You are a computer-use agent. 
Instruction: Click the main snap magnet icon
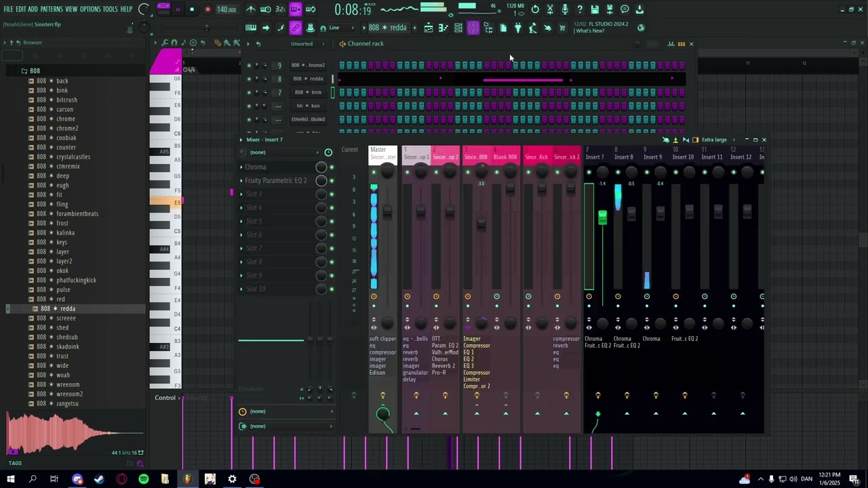coord(323,28)
